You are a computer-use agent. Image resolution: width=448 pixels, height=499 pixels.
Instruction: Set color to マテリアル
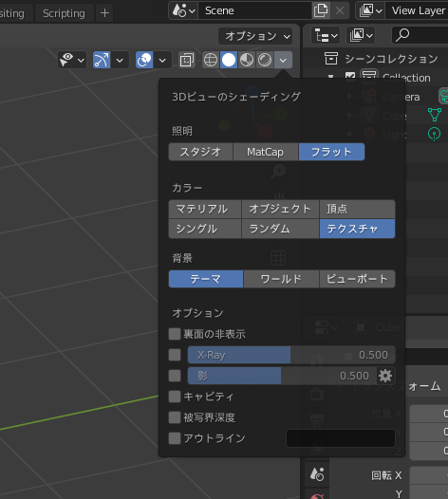[x=205, y=209]
